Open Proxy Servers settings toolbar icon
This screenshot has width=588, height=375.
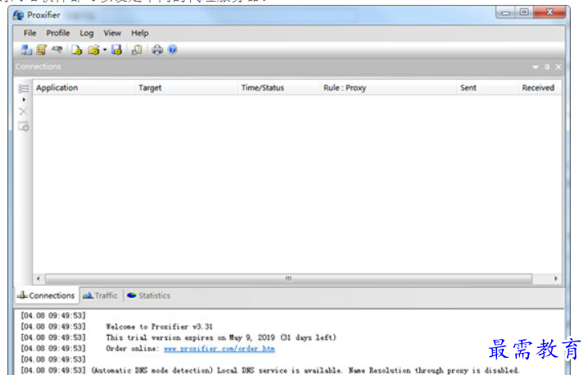26,49
